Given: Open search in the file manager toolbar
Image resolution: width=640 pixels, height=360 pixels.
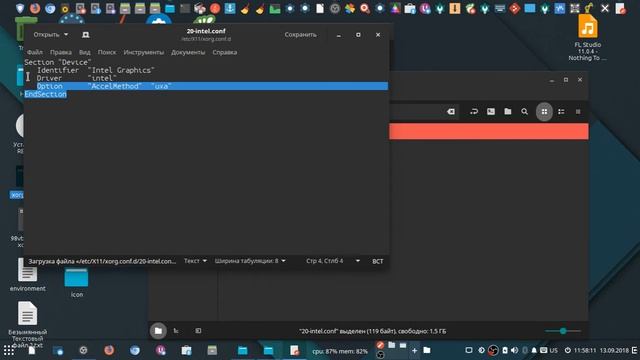Looking at the screenshot, I should pos(524,111).
